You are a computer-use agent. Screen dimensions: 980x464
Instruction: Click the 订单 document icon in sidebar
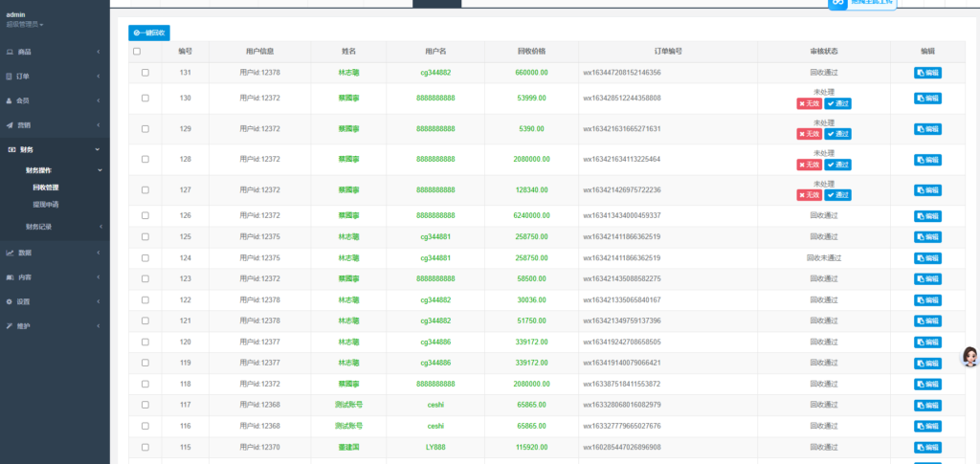click(10, 76)
